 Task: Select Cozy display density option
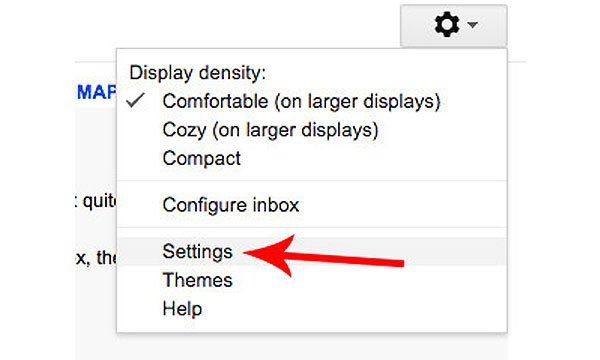[270, 130]
